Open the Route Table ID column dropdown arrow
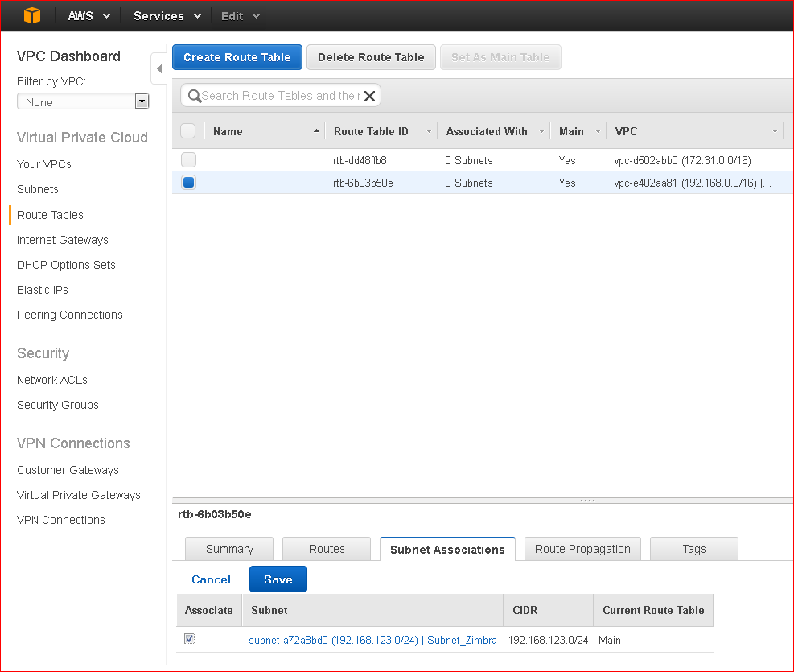The image size is (794, 672). 429,131
